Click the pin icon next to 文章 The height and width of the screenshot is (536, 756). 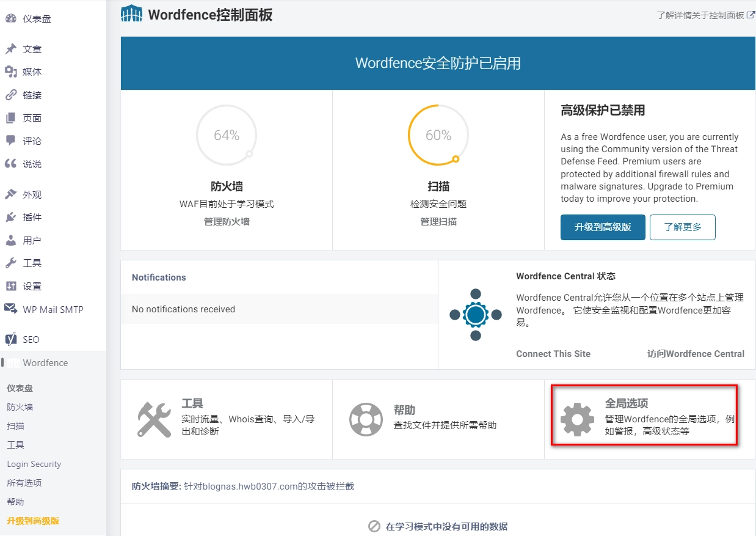10,49
